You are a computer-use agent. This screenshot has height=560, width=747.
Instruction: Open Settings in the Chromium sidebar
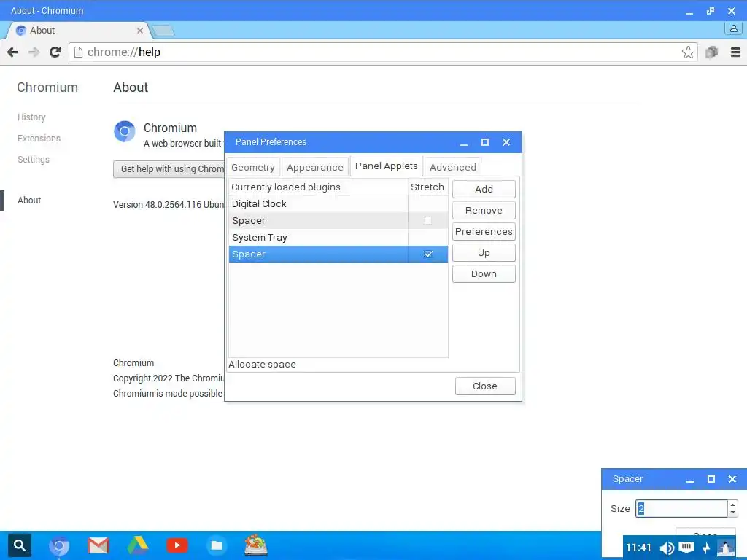34,159
